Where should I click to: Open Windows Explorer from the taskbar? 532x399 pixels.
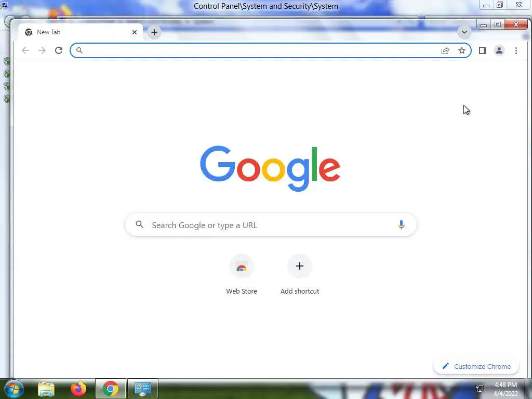46,389
